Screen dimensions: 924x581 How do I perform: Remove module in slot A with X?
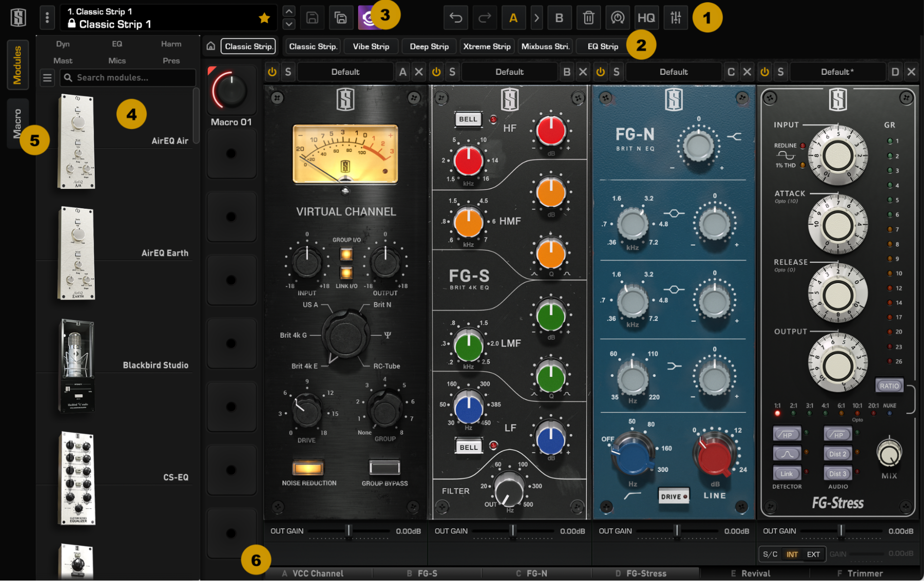[x=419, y=72]
